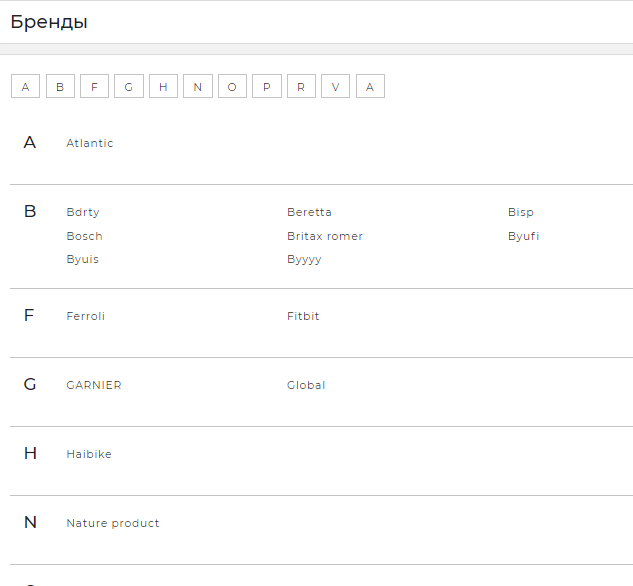View the Haibike brand
Screen dimensions: 633x586
(x=89, y=454)
